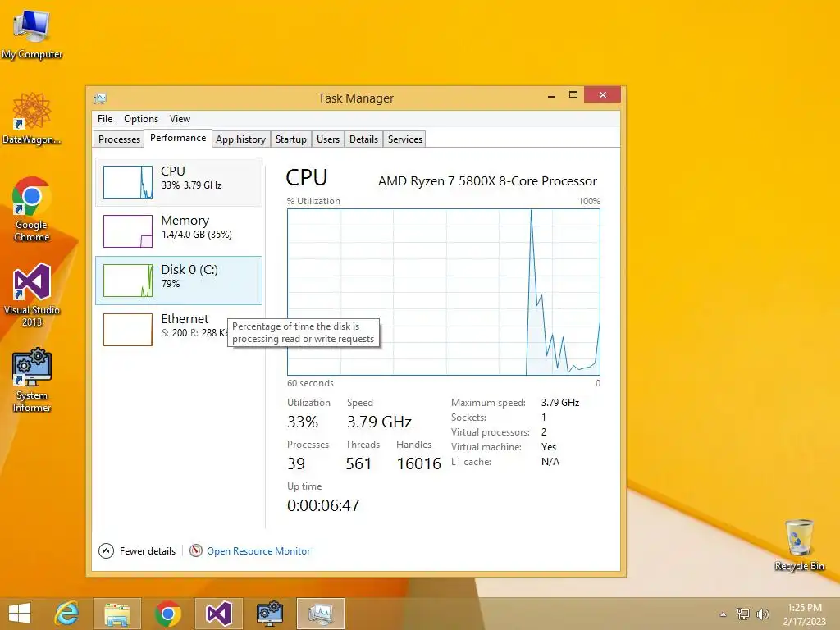Open the Details tab
840x630 pixels.
tap(363, 139)
